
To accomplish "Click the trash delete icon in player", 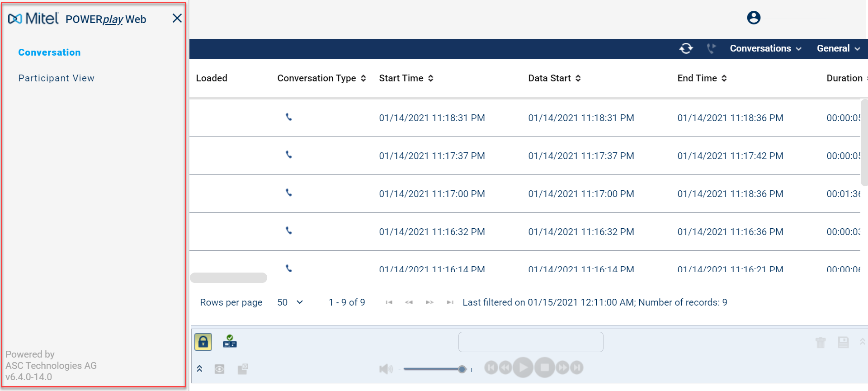I will (x=820, y=343).
